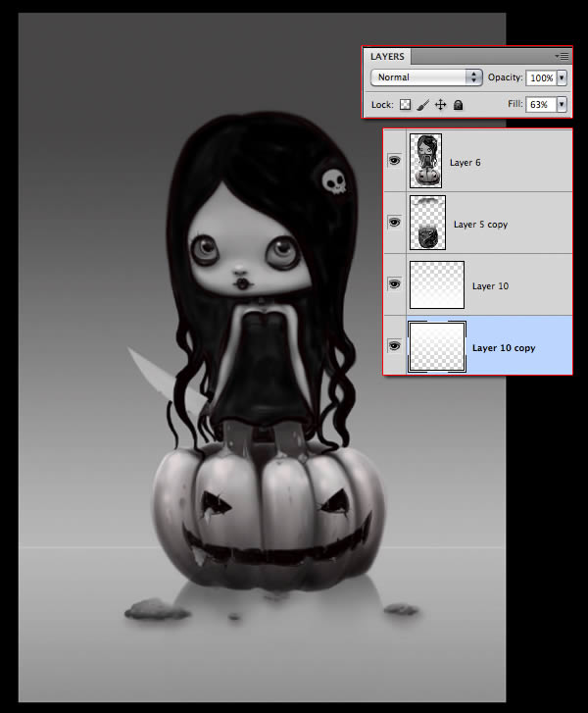Toggle visibility of Layer 10

tap(394, 284)
